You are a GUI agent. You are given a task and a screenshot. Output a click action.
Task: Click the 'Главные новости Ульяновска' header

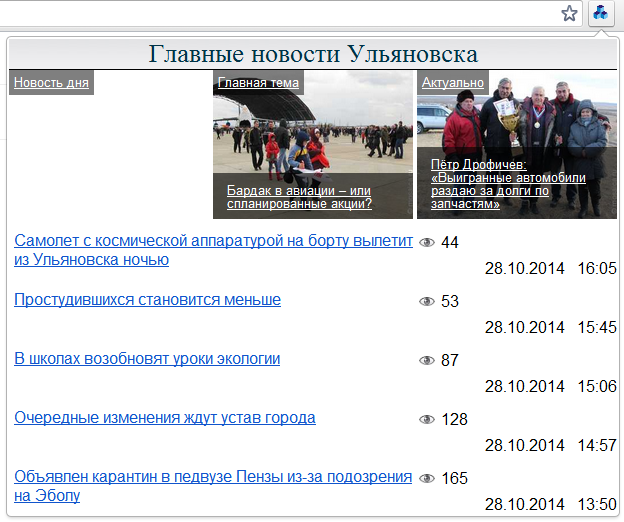(313, 54)
